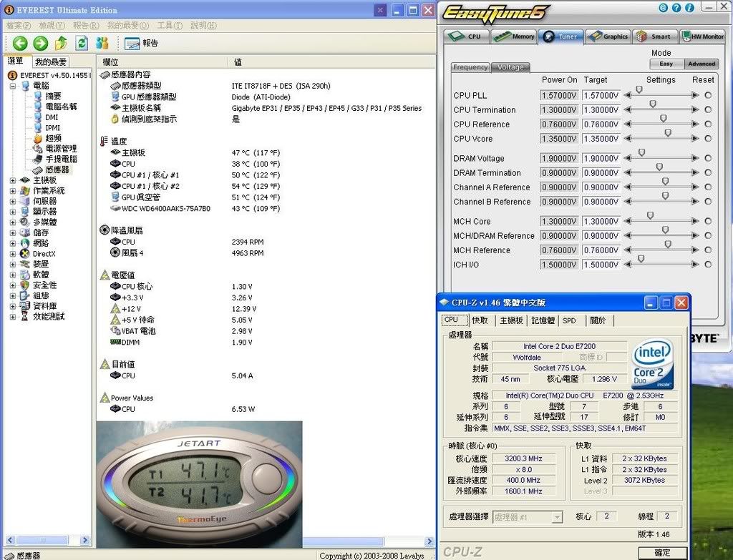733x560 pixels.
Task: Select Easy mode in EasyTune6
Action: coord(666,64)
